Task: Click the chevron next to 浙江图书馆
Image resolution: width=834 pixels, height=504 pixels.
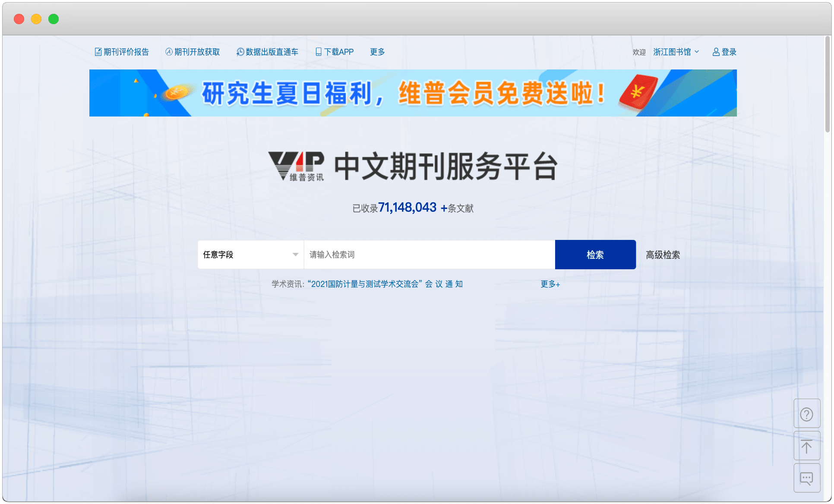Action: (697, 52)
